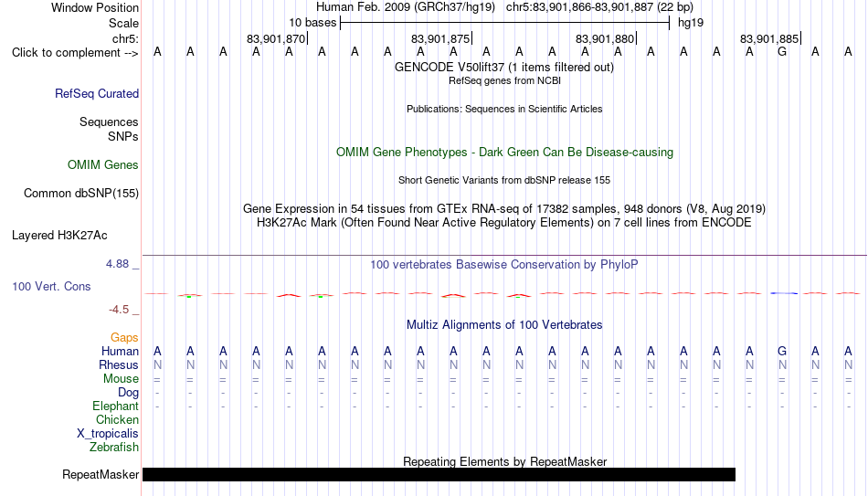Screen dimensions: 868x496
Task: Click the GENCODE V50lift37 track title
Action: [x=504, y=68]
